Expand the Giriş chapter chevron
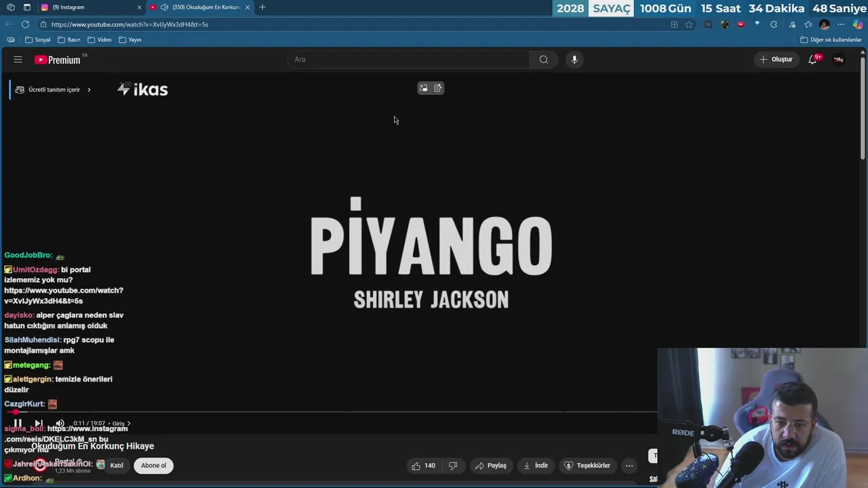This screenshot has width=868, height=488. click(x=129, y=424)
